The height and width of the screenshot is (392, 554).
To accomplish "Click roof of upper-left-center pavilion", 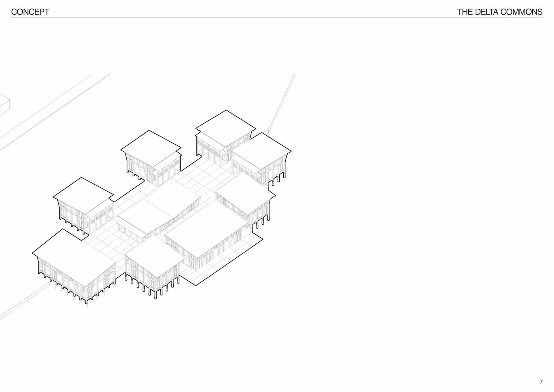I will click(x=151, y=148).
